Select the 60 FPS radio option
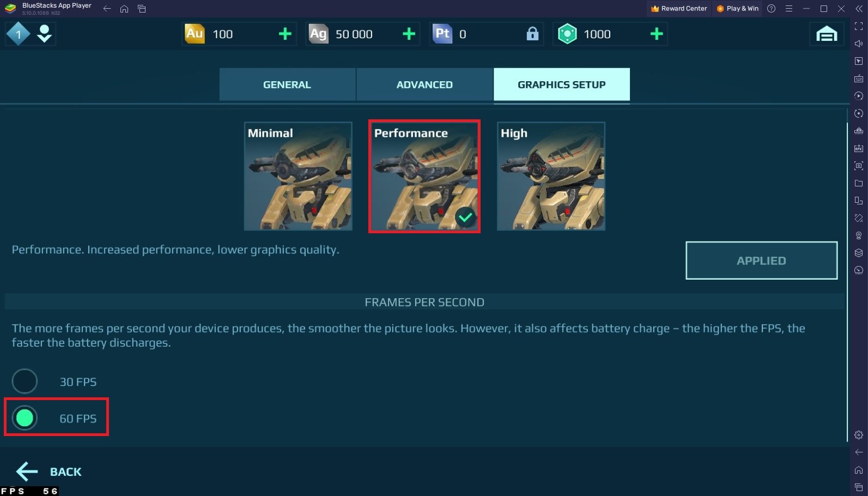Screen dimensions: 868x496 (25, 418)
